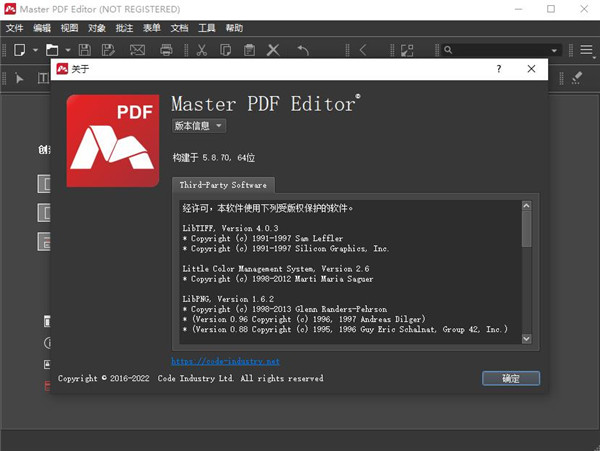Click the 确定 button
The height and width of the screenshot is (451, 600).
[510, 378]
